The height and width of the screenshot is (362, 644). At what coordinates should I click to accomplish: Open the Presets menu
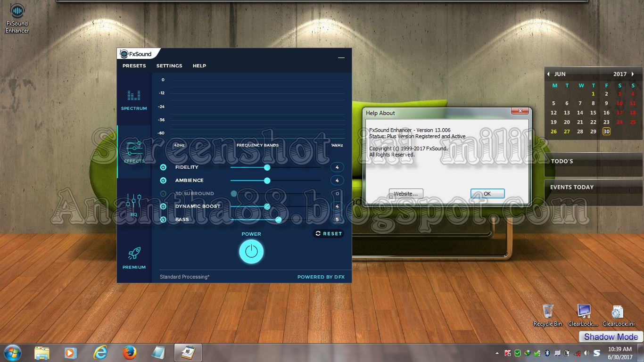tap(134, 66)
